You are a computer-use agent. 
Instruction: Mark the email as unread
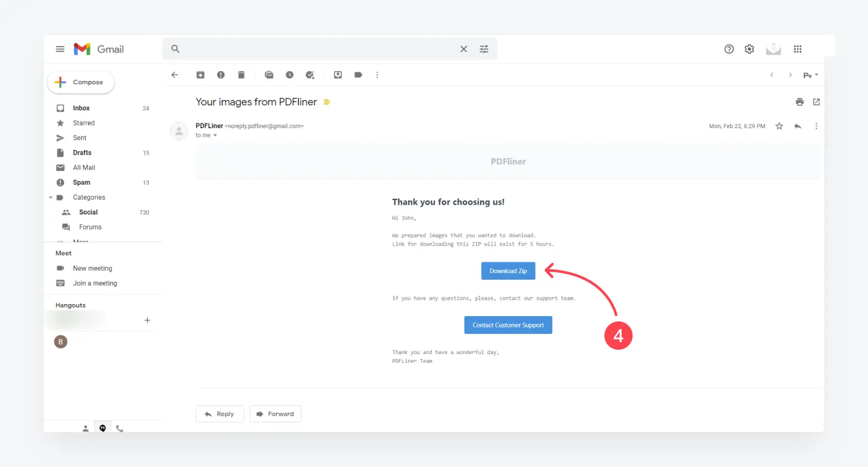pos(269,75)
